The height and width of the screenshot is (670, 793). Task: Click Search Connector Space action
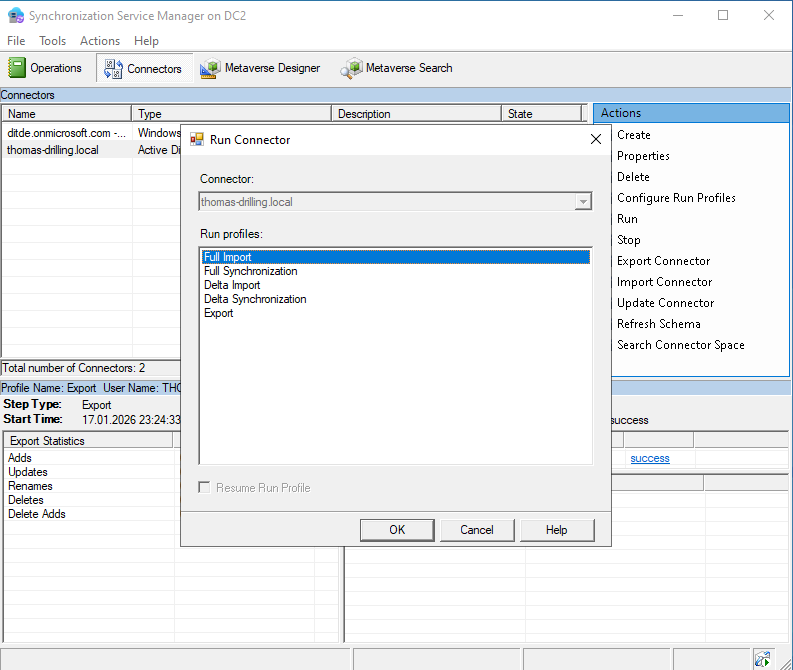681,345
